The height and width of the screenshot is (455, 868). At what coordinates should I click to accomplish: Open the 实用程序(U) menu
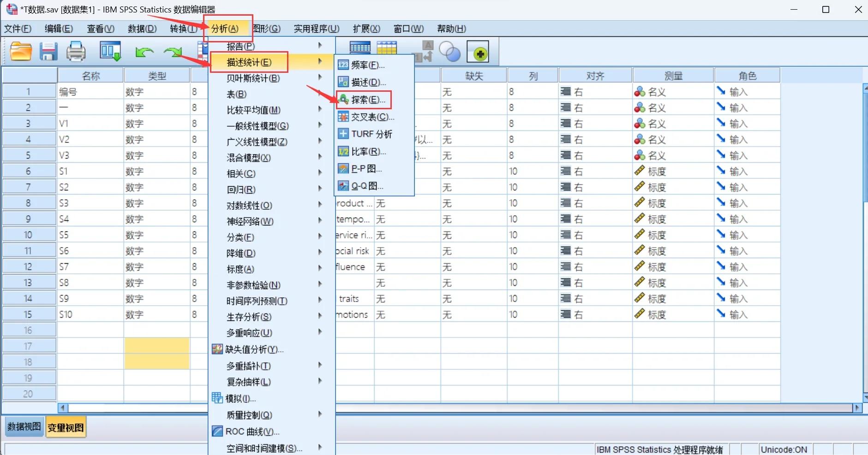317,29
